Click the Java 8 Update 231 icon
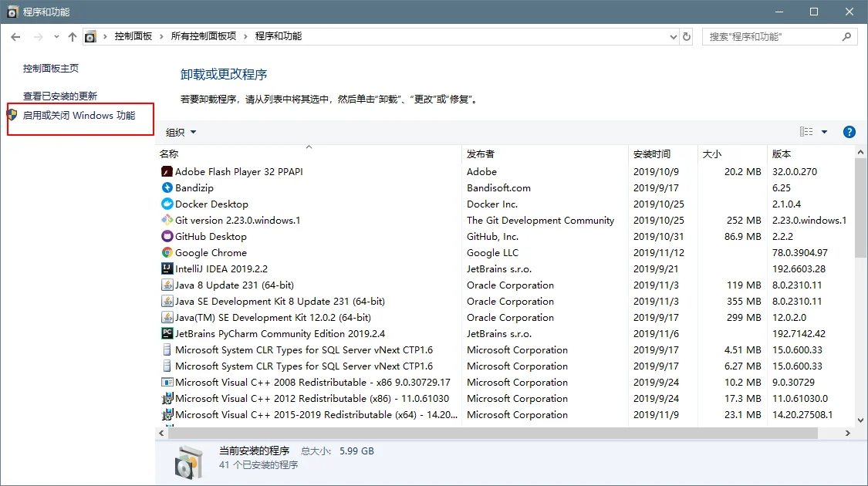This screenshot has width=868, height=486. pyautogui.click(x=167, y=285)
